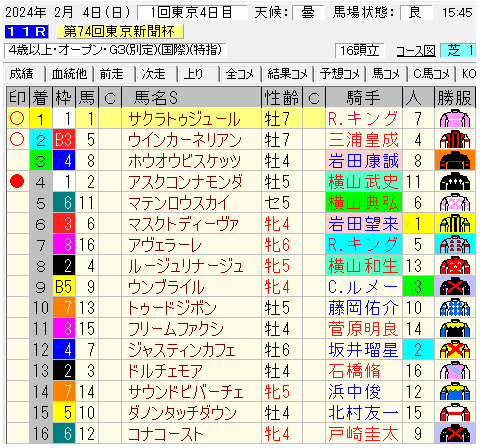Image resolution: width=480 pixels, height=448 pixels.
Task: Click jockey name 北村友一
Action: coord(363,413)
